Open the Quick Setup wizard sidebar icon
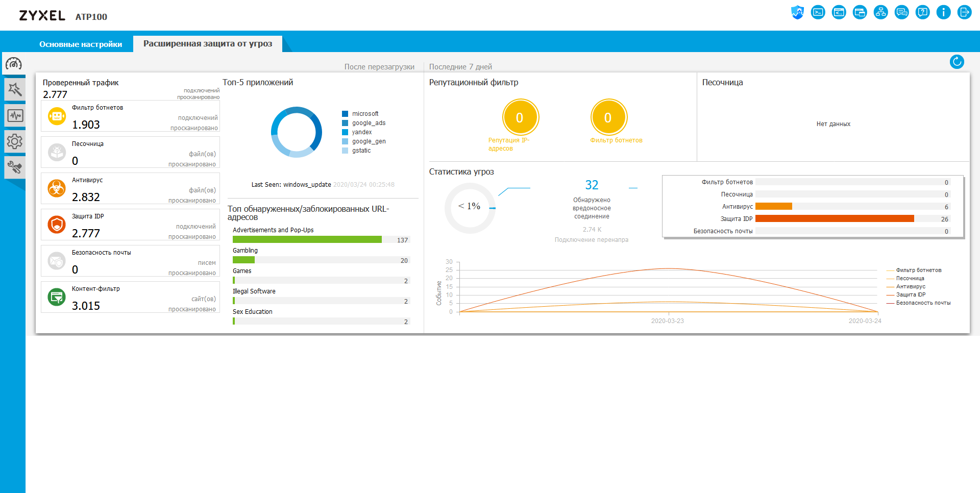The image size is (980, 493). tap(15, 89)
